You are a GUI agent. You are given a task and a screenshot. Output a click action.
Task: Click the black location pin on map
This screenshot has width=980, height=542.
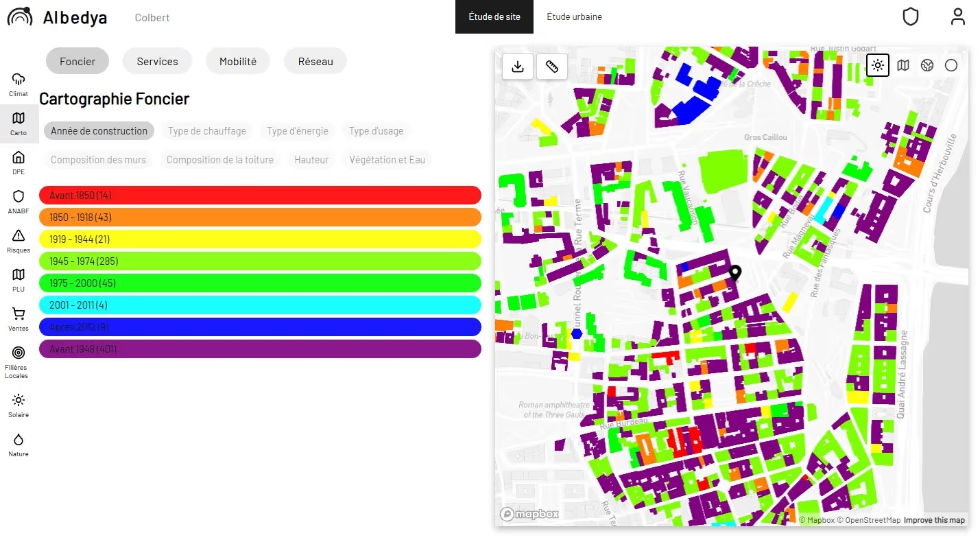tap(735, 273)
